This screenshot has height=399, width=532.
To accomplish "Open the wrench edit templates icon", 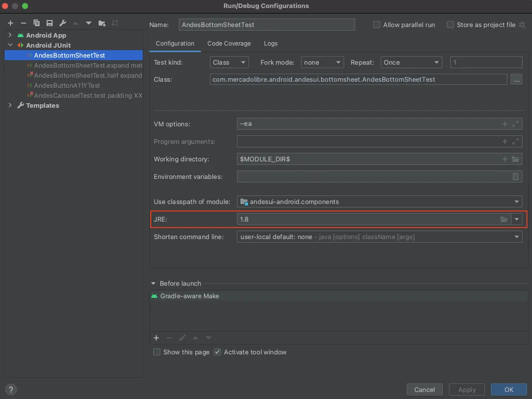I will point(63,23).
